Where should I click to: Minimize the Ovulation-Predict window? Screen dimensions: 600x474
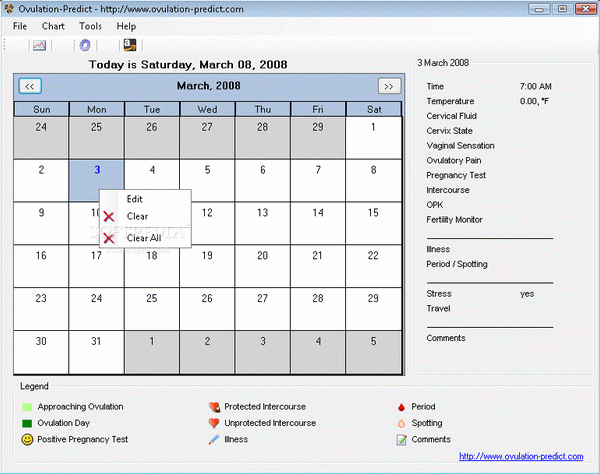click(x=539, y=9)
